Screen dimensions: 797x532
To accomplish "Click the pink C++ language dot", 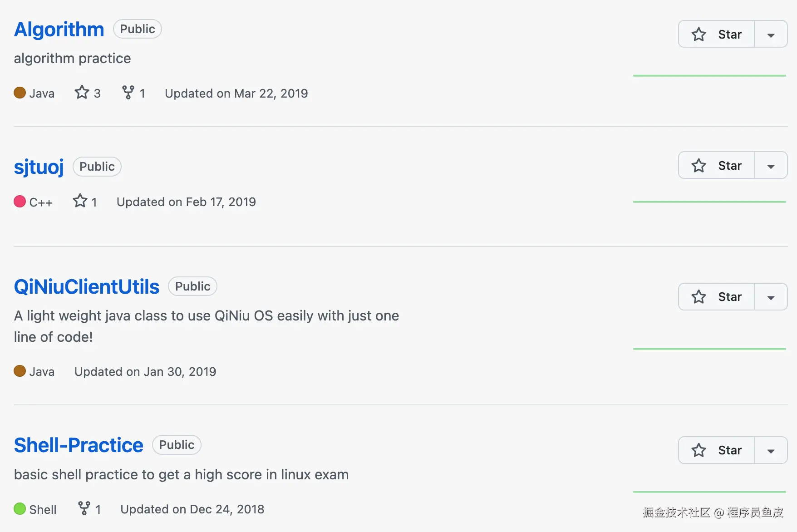I will pos(20,202).
